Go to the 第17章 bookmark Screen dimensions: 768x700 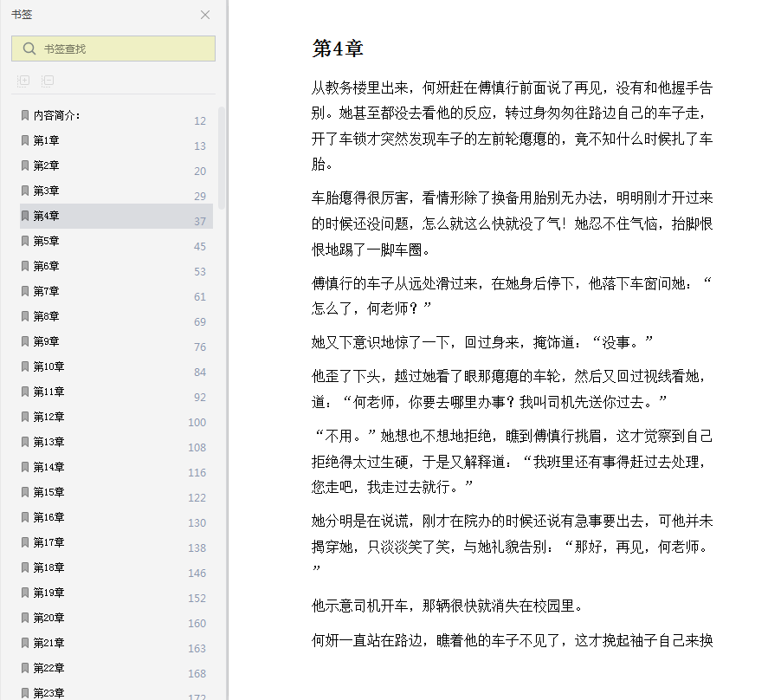116,542
